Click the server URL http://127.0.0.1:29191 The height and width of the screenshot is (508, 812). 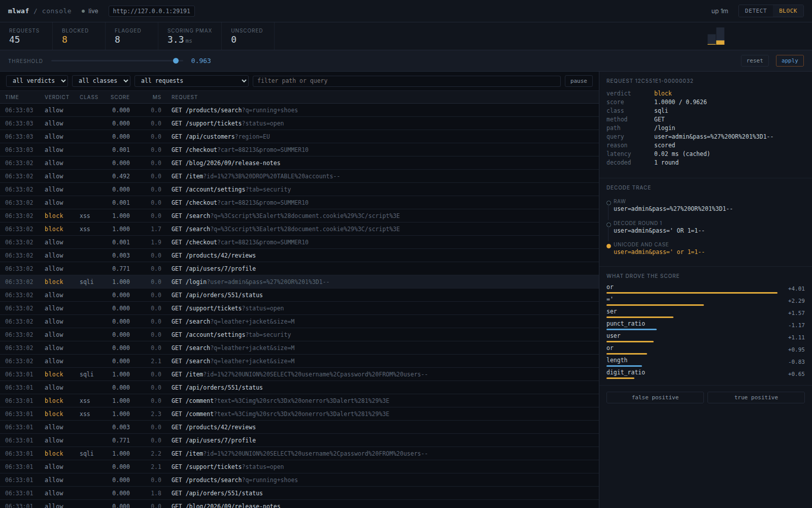coord(152,11)
